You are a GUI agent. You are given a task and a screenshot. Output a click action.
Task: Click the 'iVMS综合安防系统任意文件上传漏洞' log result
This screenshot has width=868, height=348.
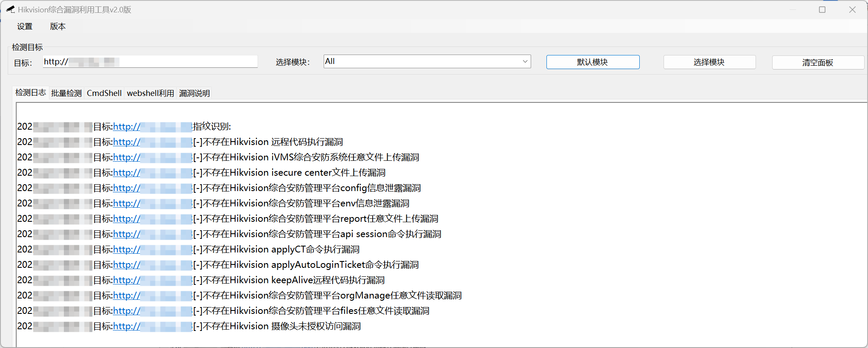coord(345,157)
